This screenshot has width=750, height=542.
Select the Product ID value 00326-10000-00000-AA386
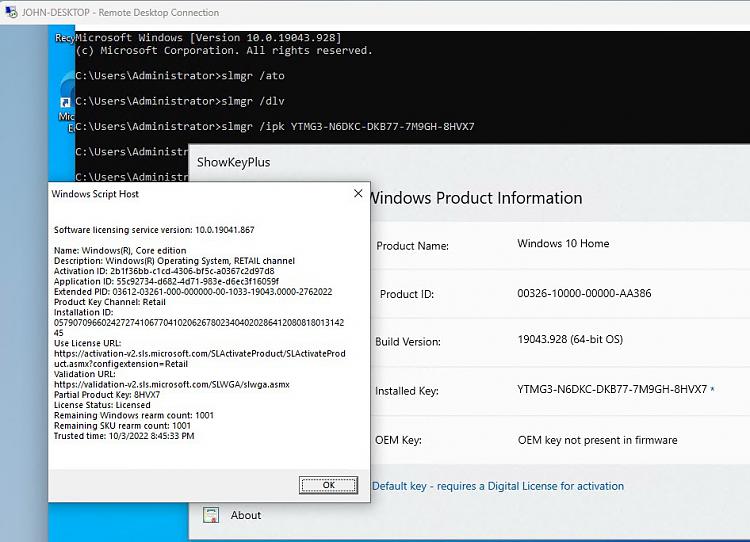pyautogui.click(x=584, y=293)
